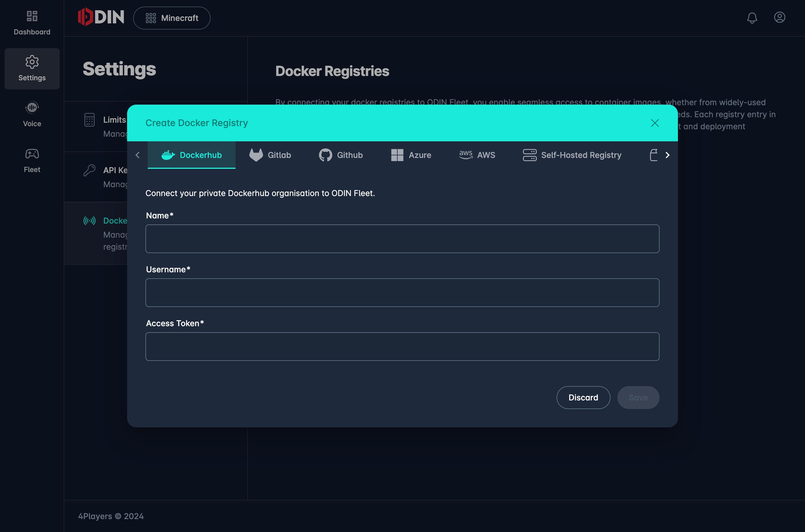
Task: Click the Dockerhub whale icon
Action: (168, 155)
